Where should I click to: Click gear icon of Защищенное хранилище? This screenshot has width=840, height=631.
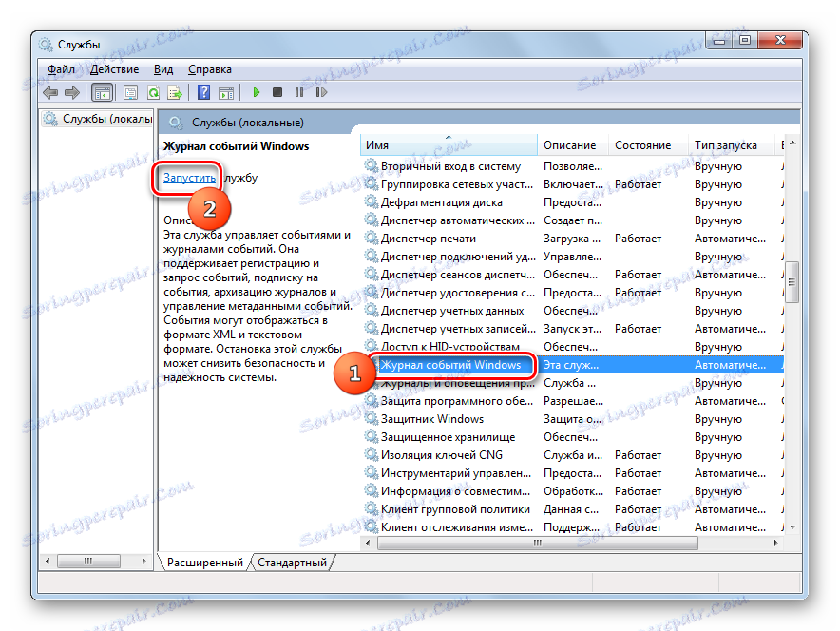click(372, 437)
